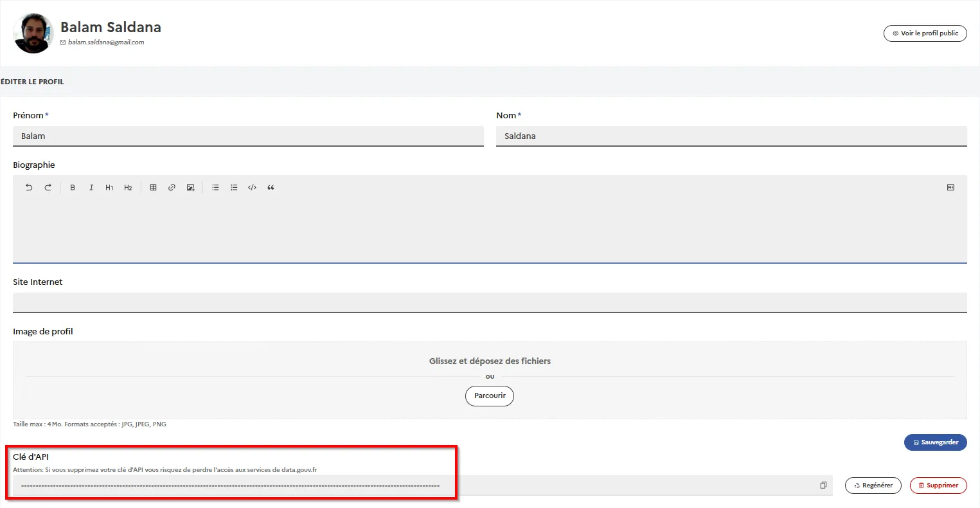980x508 pixels.
Task: Insert heading level 1
Action: click(109, 188)
